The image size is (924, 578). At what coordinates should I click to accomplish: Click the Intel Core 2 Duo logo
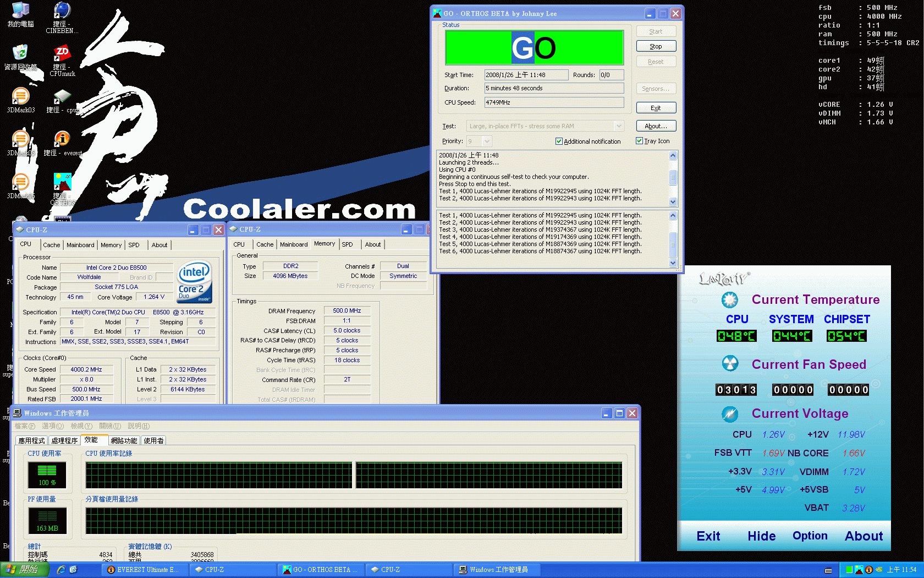[x=195, y=282]
